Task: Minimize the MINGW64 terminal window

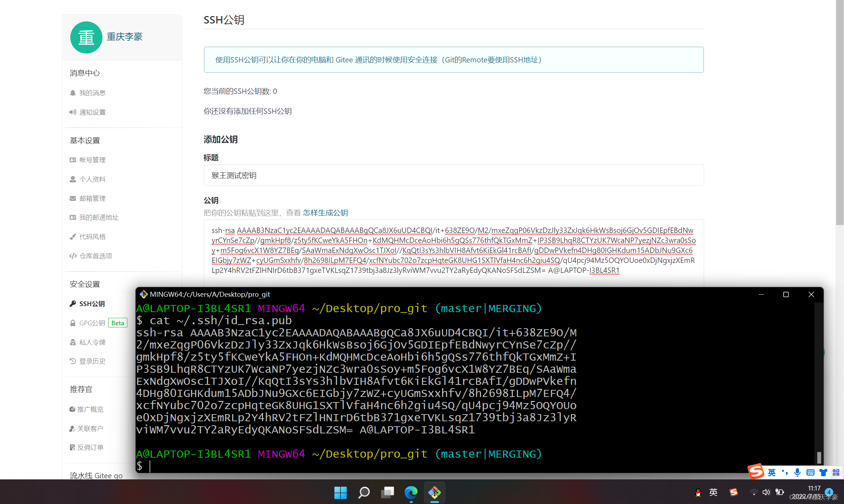Action: tap(761, 294)
